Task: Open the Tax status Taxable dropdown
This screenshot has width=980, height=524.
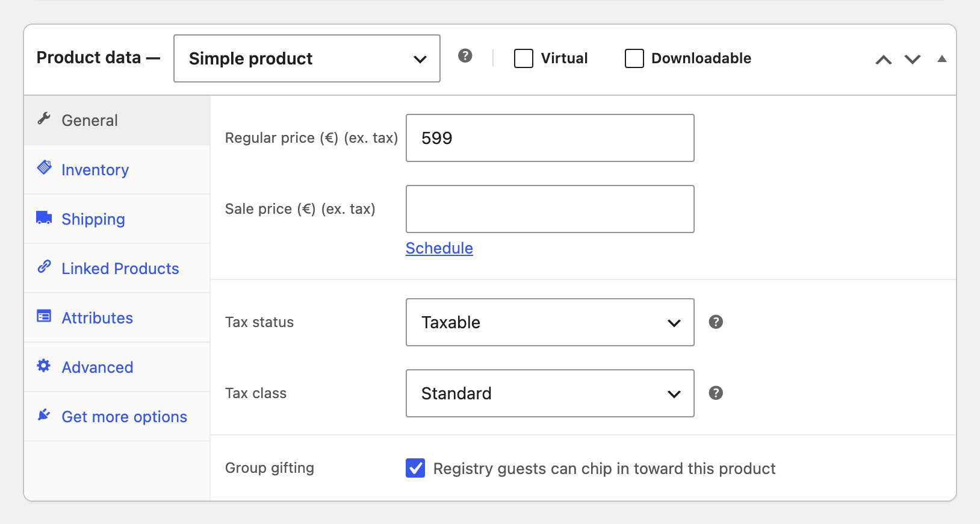Action: coord(550,322)
